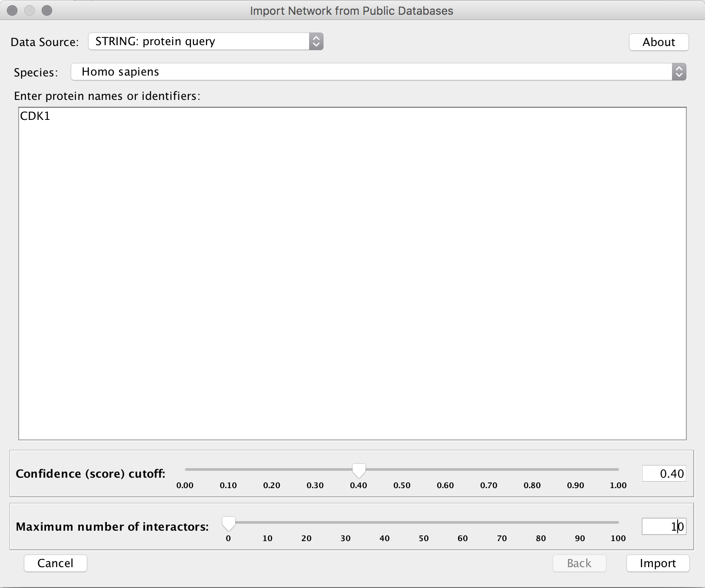Click the confidence cutoff value field
The image size is (705, 588).
(x=664, y=473)
